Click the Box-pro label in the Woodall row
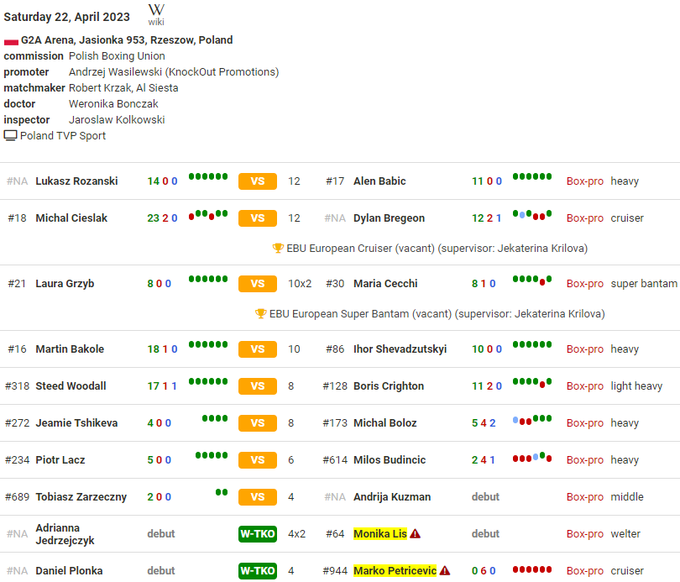 (585, 386)
